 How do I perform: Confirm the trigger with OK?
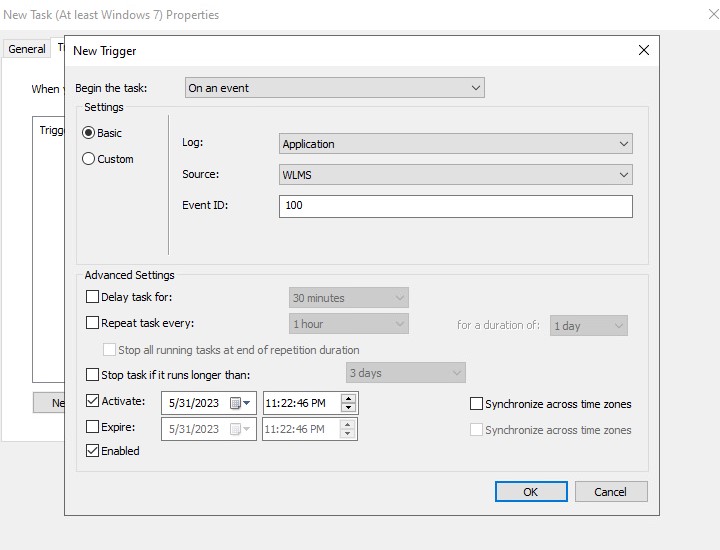pos(531,492)
